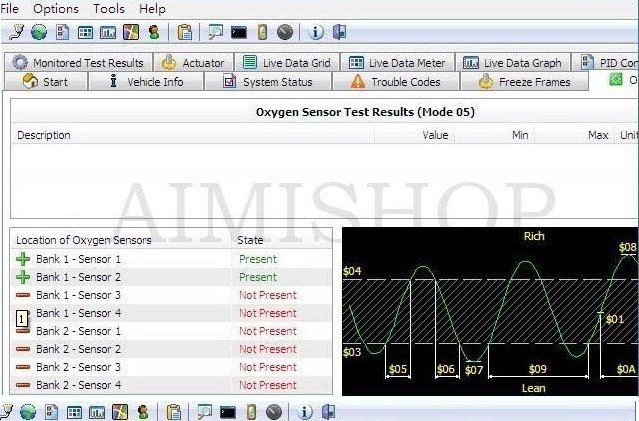Go to the Start tab

point(46,82)
